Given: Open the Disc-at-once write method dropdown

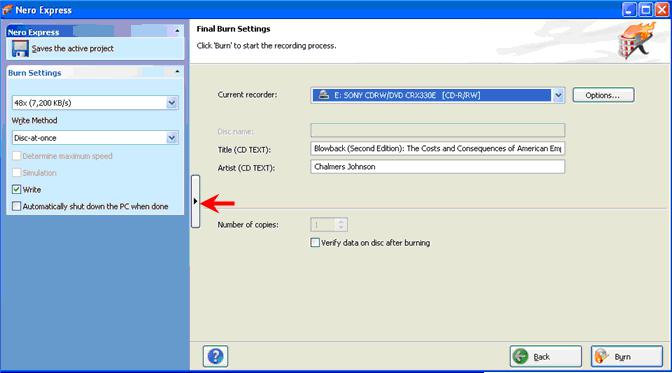Looking at the screenshot, I should click(172, 138).
